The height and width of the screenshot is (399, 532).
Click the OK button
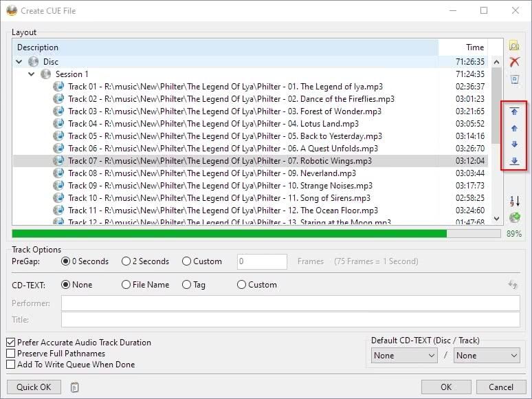tap(446, 387)
